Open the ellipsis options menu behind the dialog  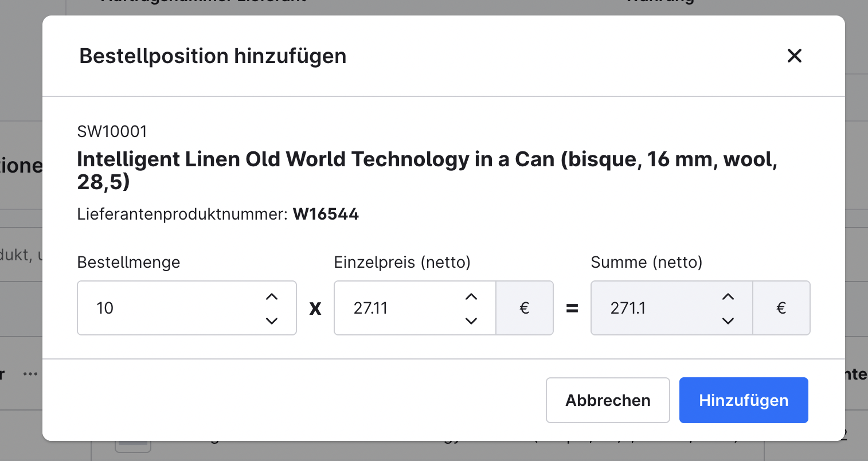coord(30,373)
